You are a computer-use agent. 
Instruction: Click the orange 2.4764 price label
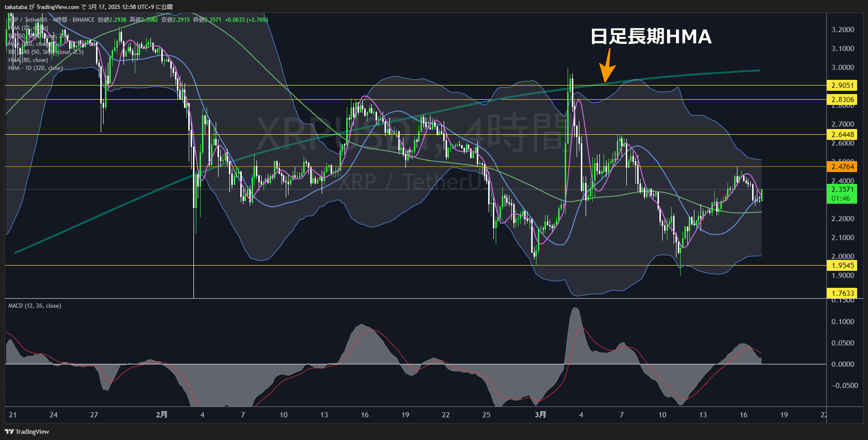tap(842, 167)
